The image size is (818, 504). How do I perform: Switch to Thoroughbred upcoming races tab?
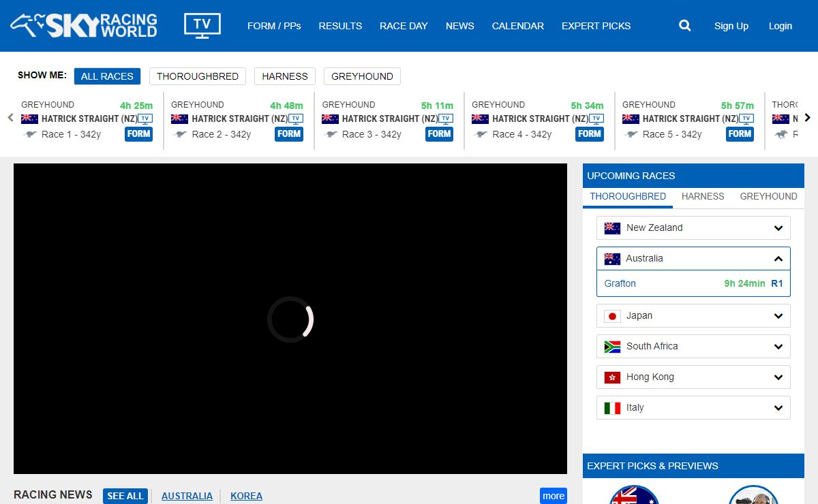pyautogui.click(x=628, y=197)
